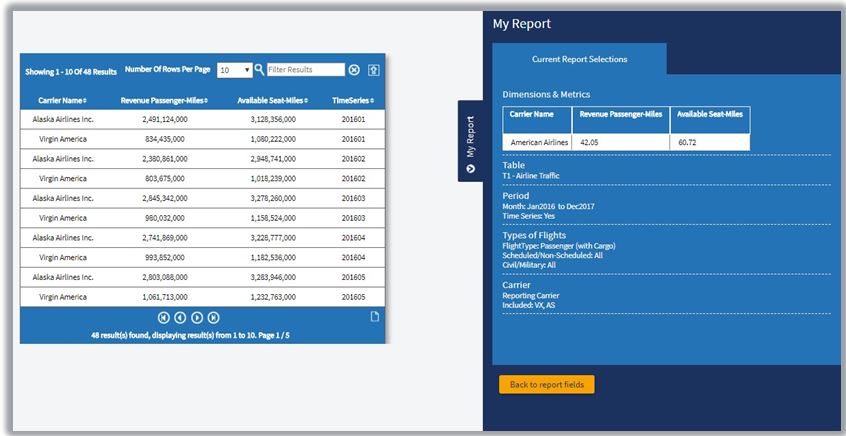The height and width of the screenshot is (436, 846).
Task: Click the search magnifier icon
Action: point(259,70)
